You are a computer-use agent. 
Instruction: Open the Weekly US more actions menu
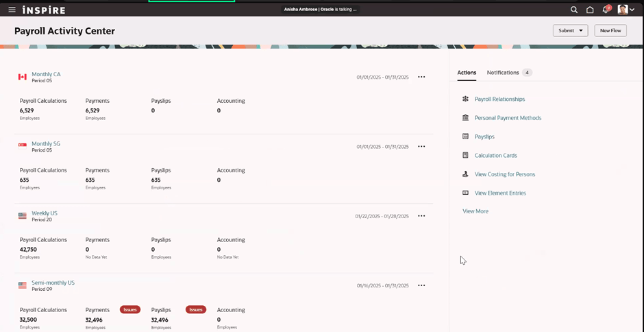click(x=421, y=216)
